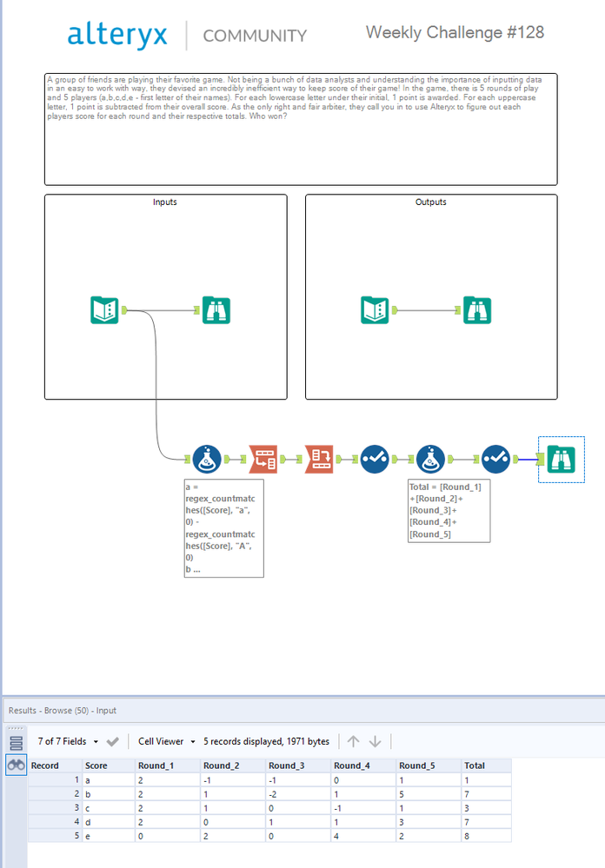The image size is (605, 868).
Task: Click the checkmark apply fields icon
Action: coord(112,741)
